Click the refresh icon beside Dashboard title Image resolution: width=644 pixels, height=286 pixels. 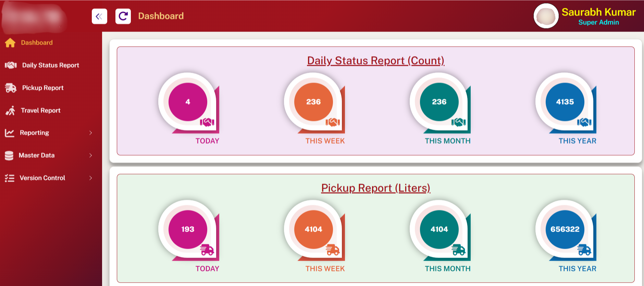(123, 16)
